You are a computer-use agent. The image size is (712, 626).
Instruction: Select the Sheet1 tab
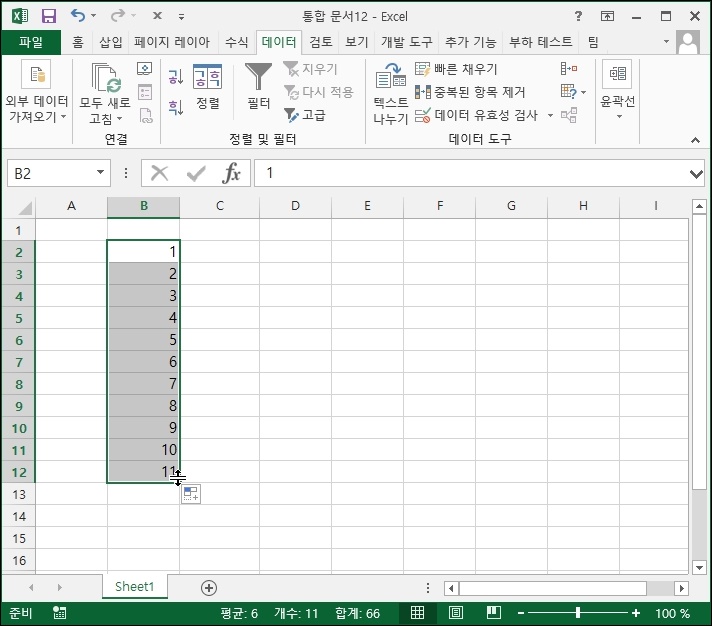pos(134,587)
